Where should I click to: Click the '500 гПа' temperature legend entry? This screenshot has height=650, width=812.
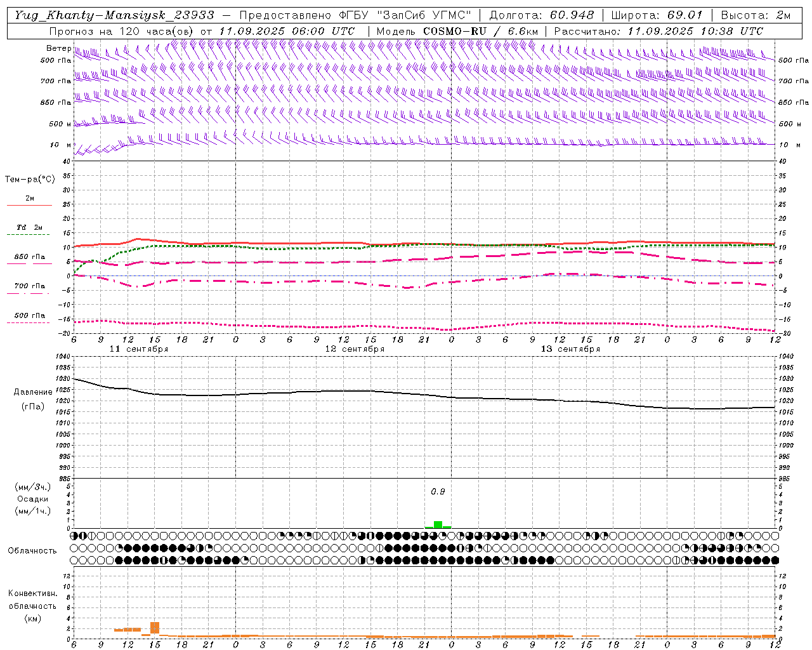coord(29,315)
